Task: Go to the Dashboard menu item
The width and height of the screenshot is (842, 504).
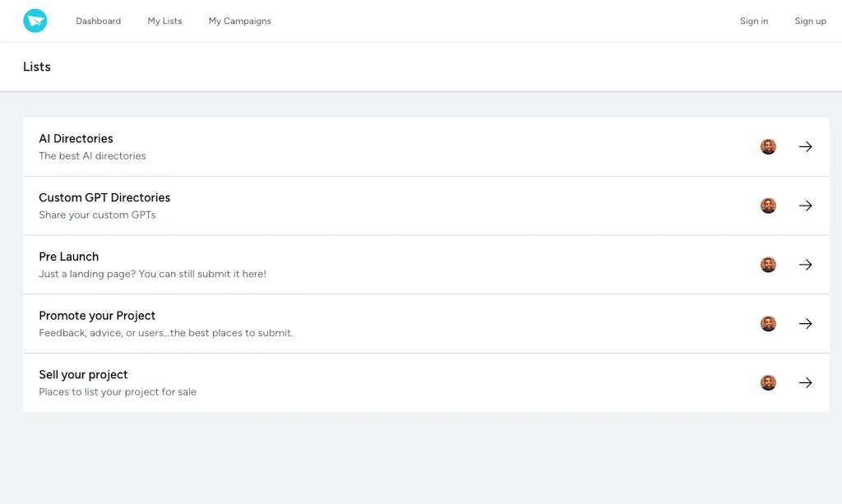Action: click(x=98, y=21)
